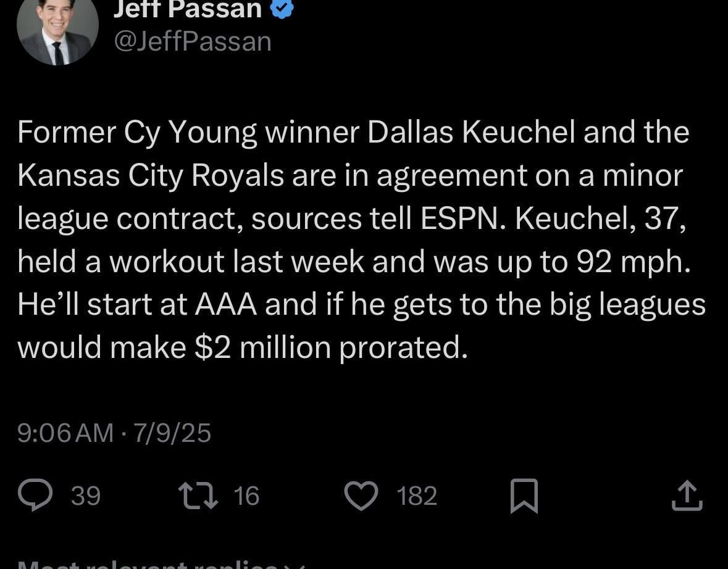Save the tweet via the bookmark icon
The image size is (728, 569).
pos(524,494)
